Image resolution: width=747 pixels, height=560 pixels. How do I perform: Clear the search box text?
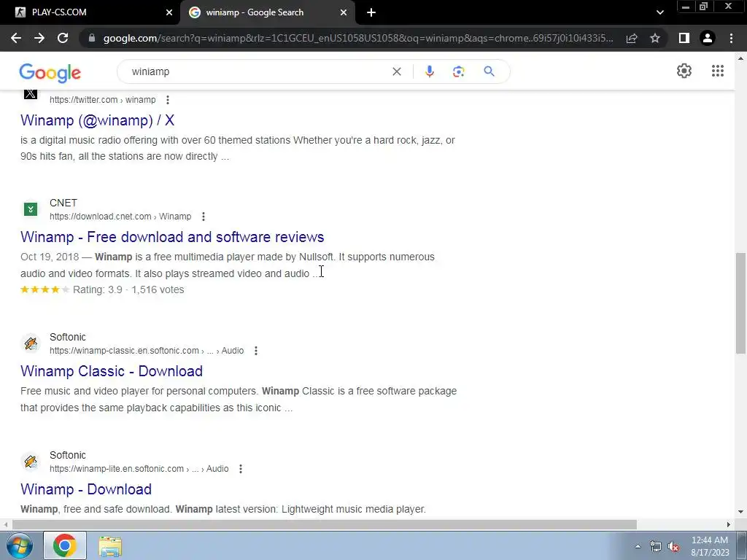396,71
